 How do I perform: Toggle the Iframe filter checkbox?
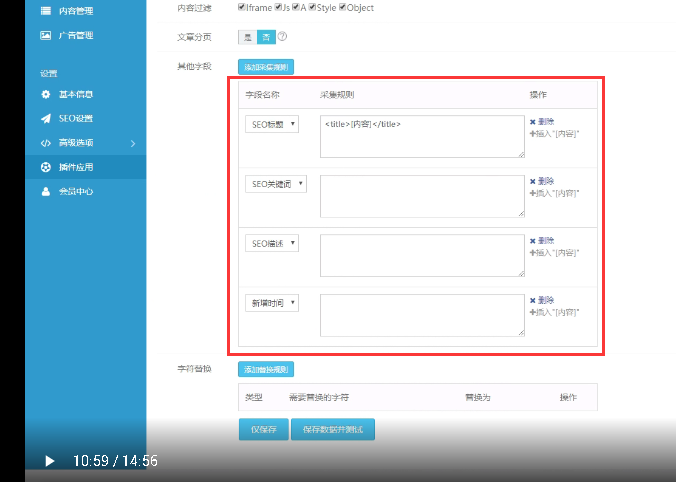pyautogui.click(x=242, y=7)
